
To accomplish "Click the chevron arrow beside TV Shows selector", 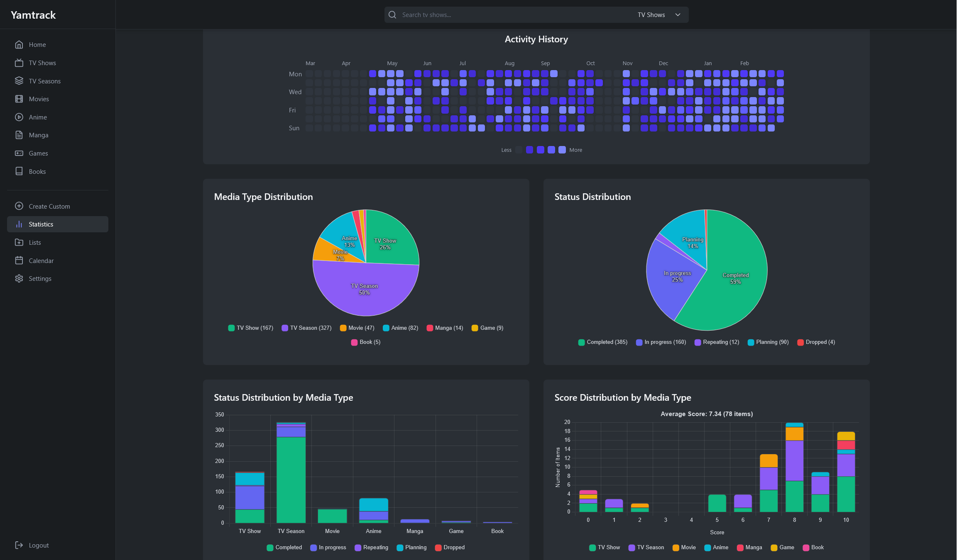I will point(678,15).
